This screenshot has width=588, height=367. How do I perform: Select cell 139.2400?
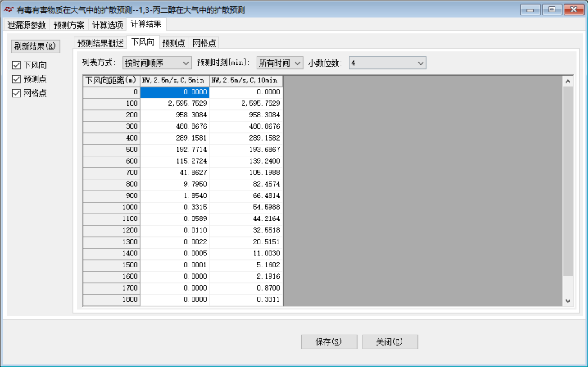click(246, 161)
